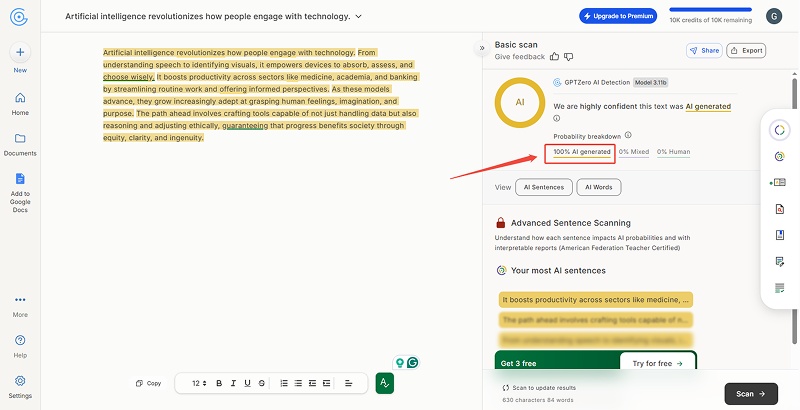Click the 100% AI generated probability label

[x=581, y=152]
